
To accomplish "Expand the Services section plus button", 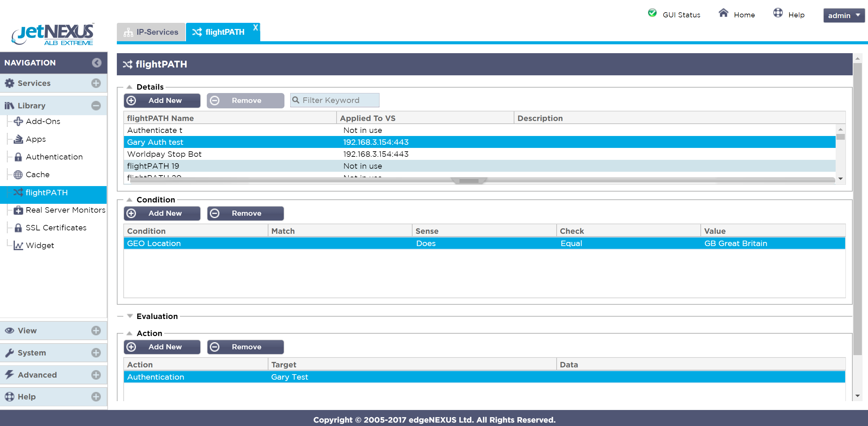I will click(96, 83).
